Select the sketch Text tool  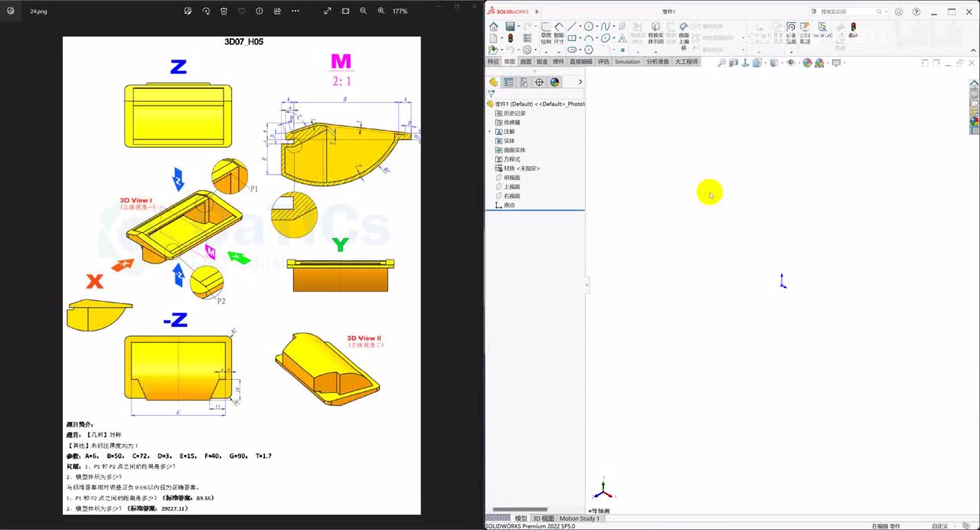pyautogui.click(x=621, y=38)
